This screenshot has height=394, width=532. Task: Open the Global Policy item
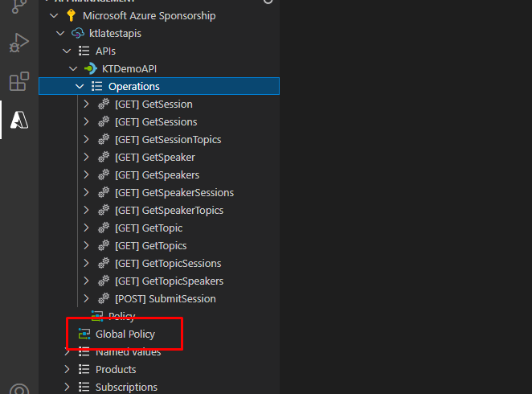tap(125, 334)
